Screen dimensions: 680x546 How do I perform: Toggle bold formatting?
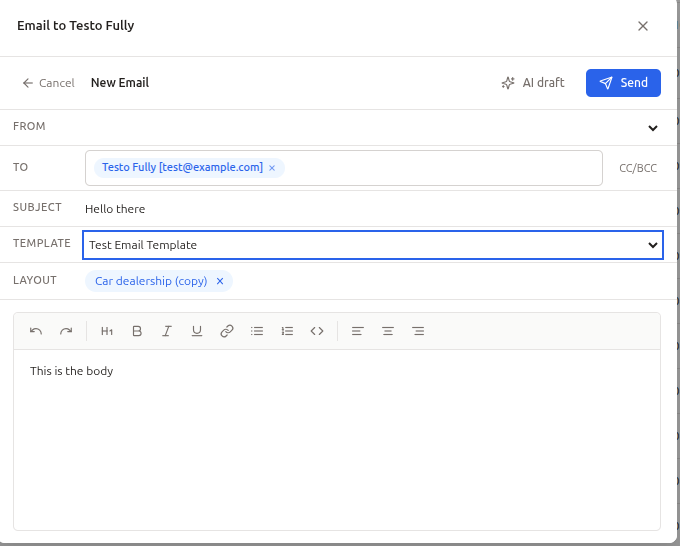click(137, 331)
